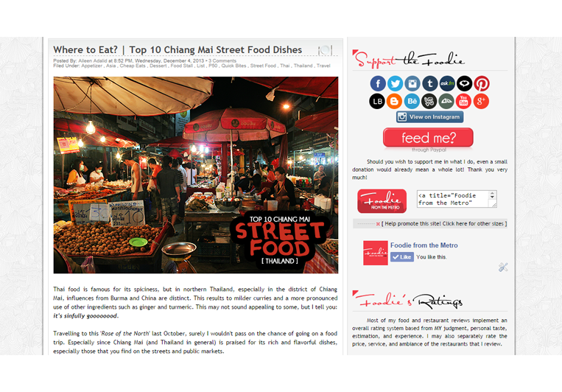Open the Behance icon
562x392 pixels.
[412, 101]
